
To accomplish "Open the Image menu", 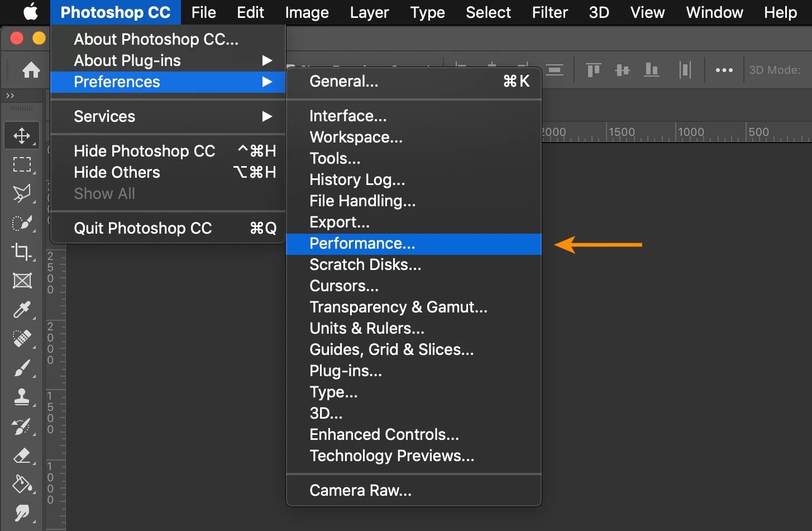I will (307, 12).
